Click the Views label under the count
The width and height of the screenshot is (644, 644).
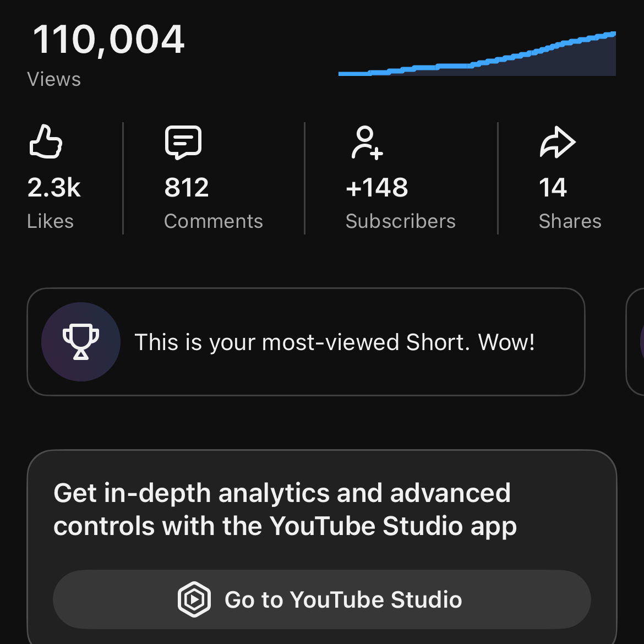click(x=54, y=79)
